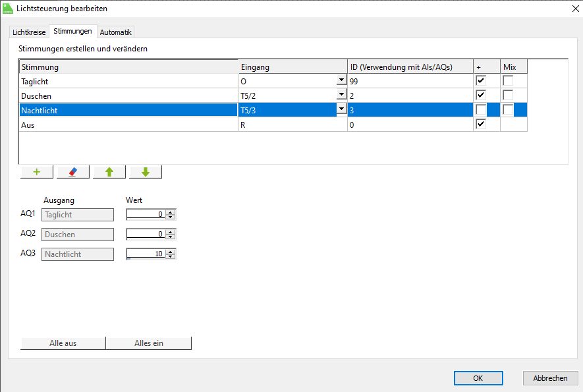Image resolution: width=583 pixels, height=392 pixels.
Task: Uncheck the + checkbox for Duschen
Action: [481, 96]
